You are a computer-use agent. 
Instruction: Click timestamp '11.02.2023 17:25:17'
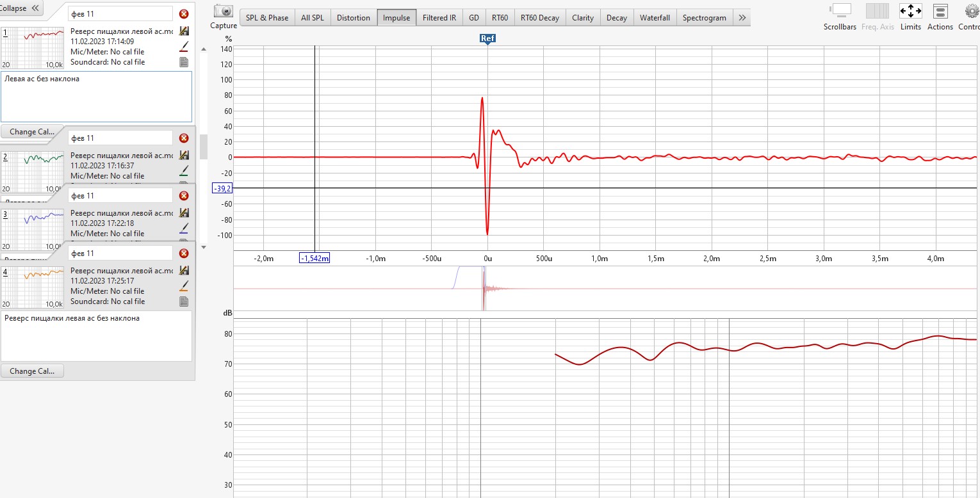pos(102,281)
